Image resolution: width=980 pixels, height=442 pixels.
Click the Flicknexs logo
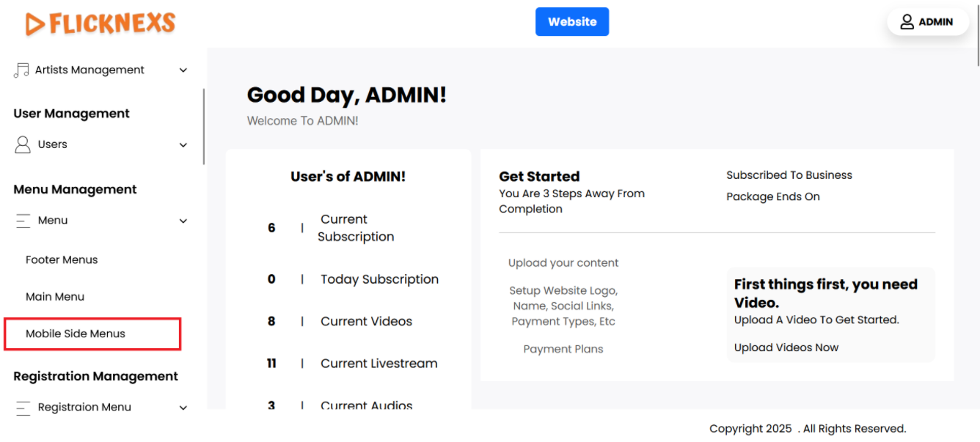100,23
